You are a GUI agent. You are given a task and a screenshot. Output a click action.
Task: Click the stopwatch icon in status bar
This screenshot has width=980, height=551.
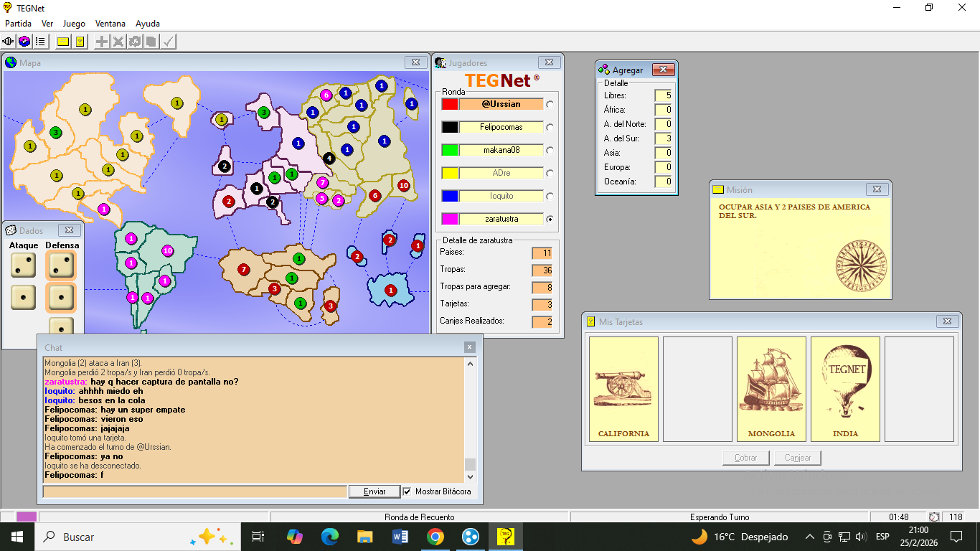coord(934,517)
